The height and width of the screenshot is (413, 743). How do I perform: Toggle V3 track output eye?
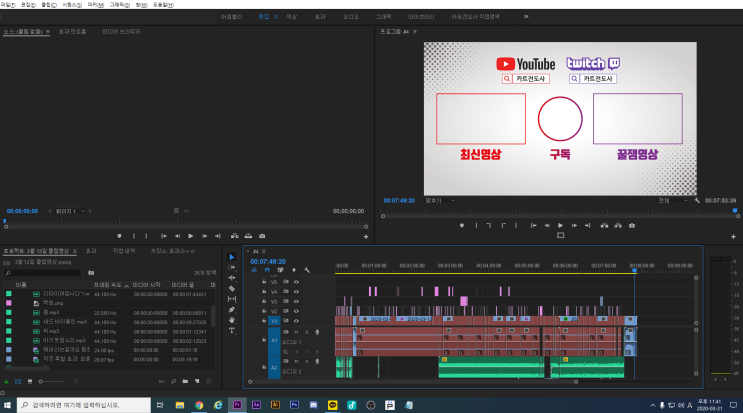point(296,301)
